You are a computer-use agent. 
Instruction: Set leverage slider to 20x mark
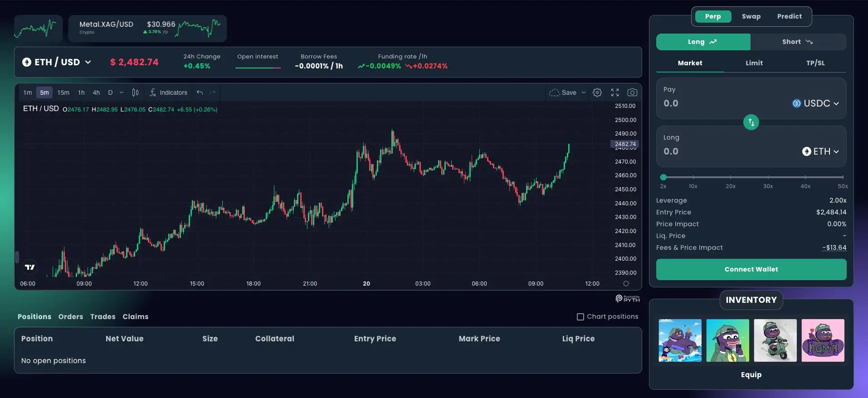coord(731,177)
